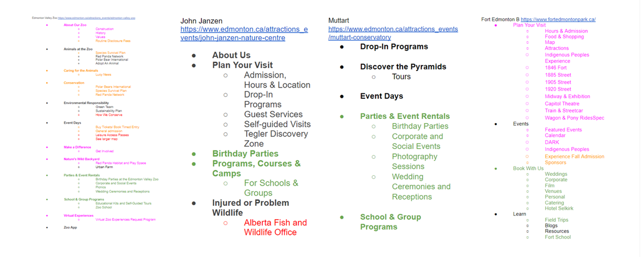644x257 pixels.
Task: Select 'Attractions' in Fort Edmonton list
Action: [x=556, y=48]
